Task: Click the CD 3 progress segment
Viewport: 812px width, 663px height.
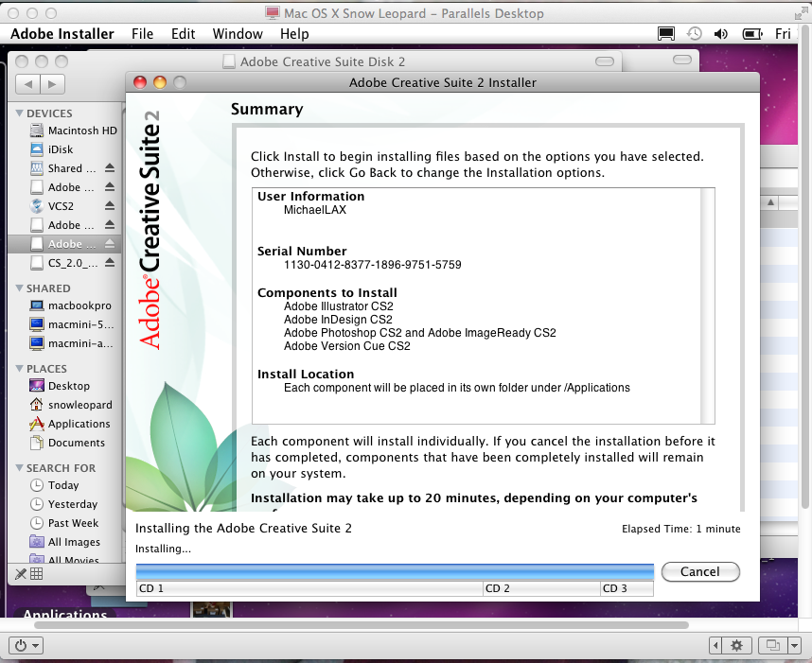Action: coord(627,588)
